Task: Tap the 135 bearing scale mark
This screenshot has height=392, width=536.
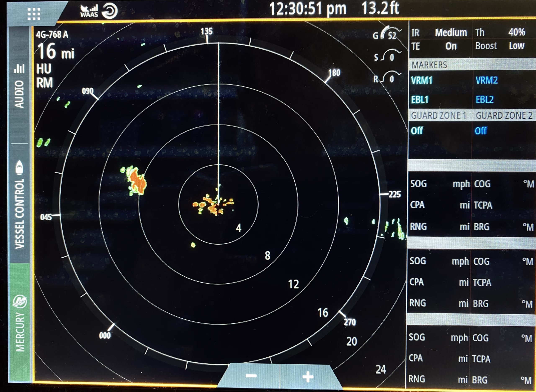Action: pyautogui.click(x=207, y=31)
